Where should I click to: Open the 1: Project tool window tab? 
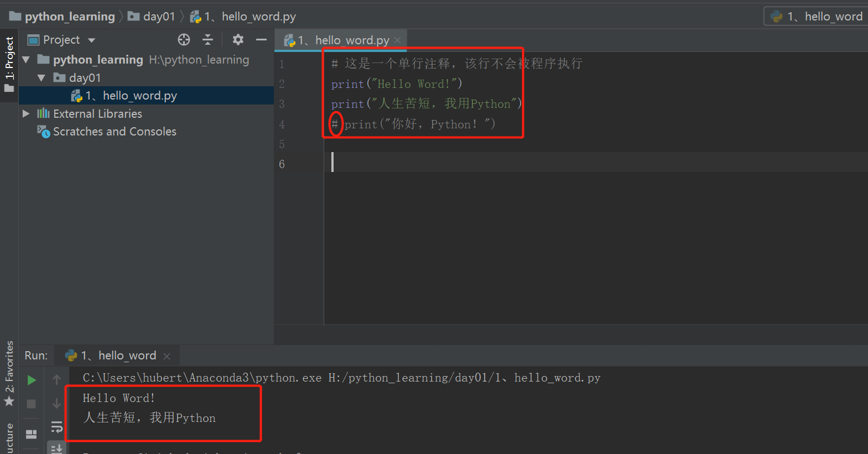(9, 65)
